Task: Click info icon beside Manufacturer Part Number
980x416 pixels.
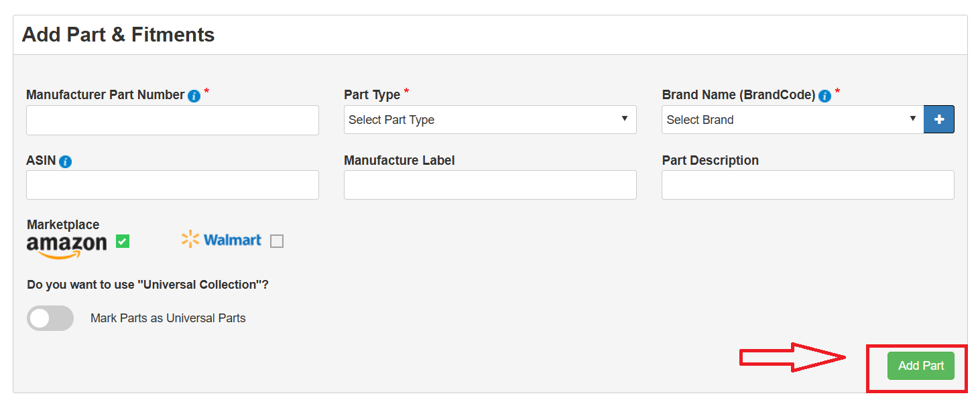Action: 194,96
